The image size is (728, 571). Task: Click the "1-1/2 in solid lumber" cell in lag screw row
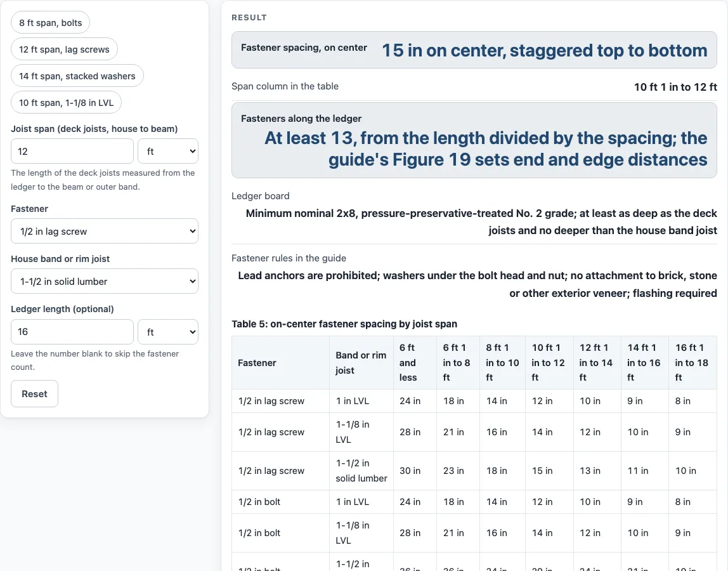361,471
